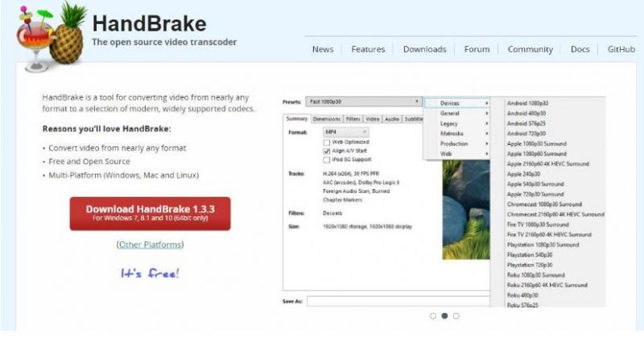
Task: Uncheck the Align A/V Start checkbox
Action: (327, 150)
